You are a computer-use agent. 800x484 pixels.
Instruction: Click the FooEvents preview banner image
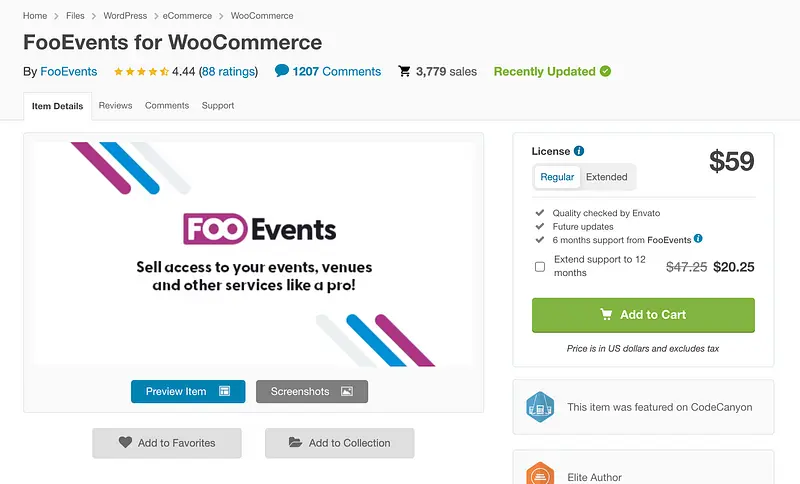(x=254, y=253)
